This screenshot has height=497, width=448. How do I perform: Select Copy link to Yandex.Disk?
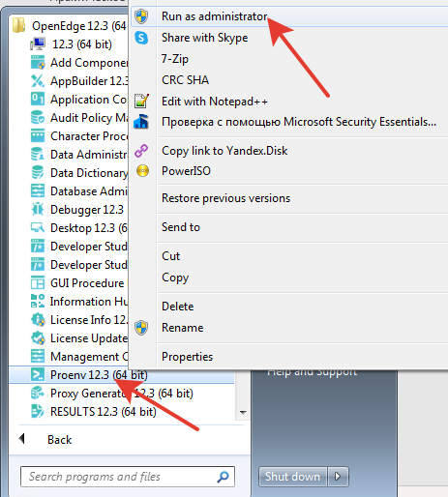click(224, 151)
